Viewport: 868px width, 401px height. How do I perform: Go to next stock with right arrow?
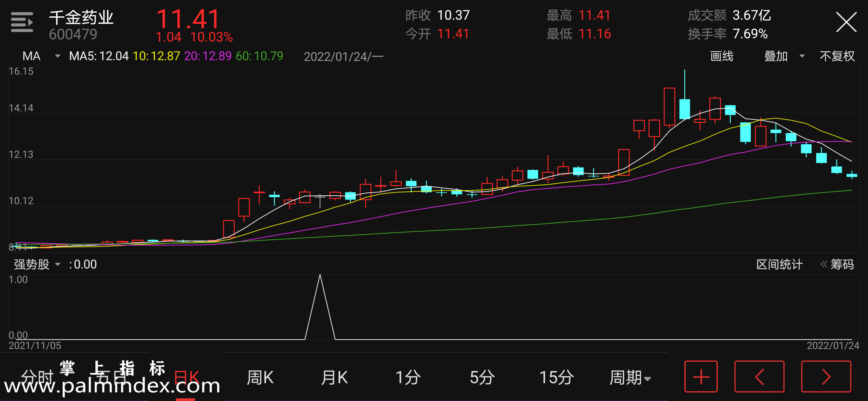pos(826,376)
